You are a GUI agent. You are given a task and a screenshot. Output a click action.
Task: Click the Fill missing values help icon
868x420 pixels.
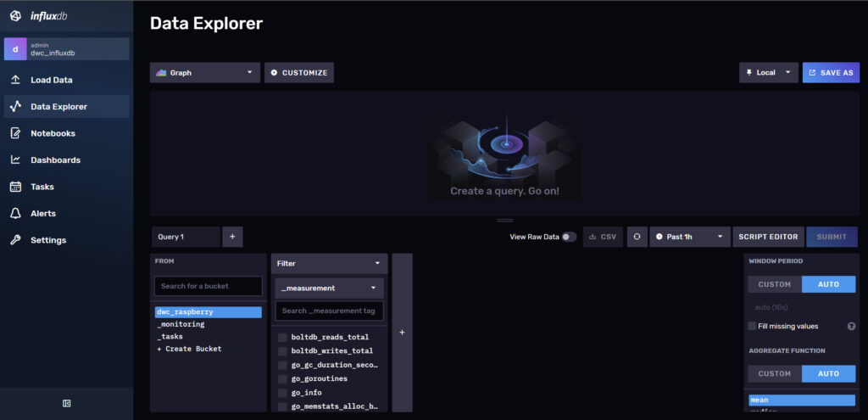pos(851,327)
